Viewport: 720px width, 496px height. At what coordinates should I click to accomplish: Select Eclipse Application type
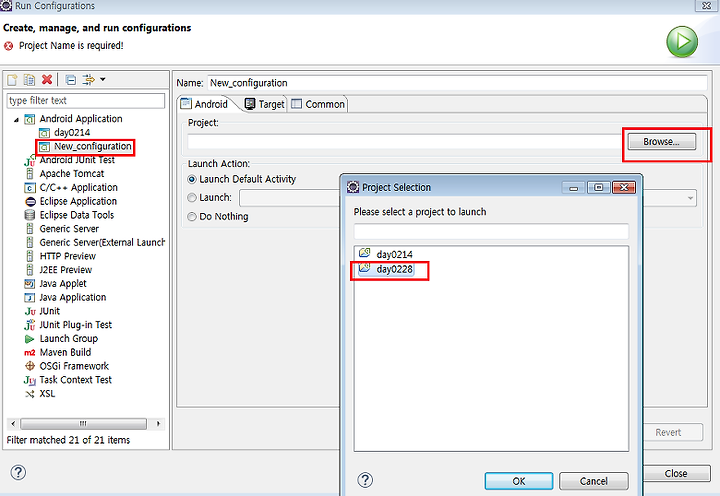(78, 202)
